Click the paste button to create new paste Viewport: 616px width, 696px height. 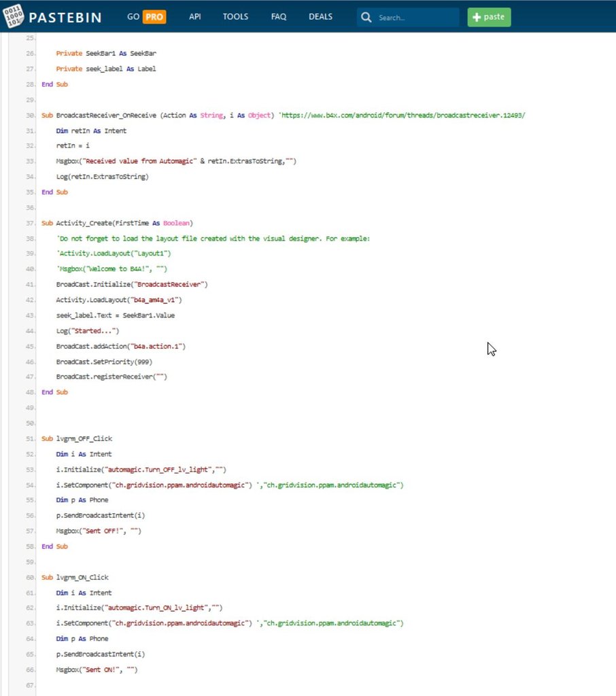489,17
